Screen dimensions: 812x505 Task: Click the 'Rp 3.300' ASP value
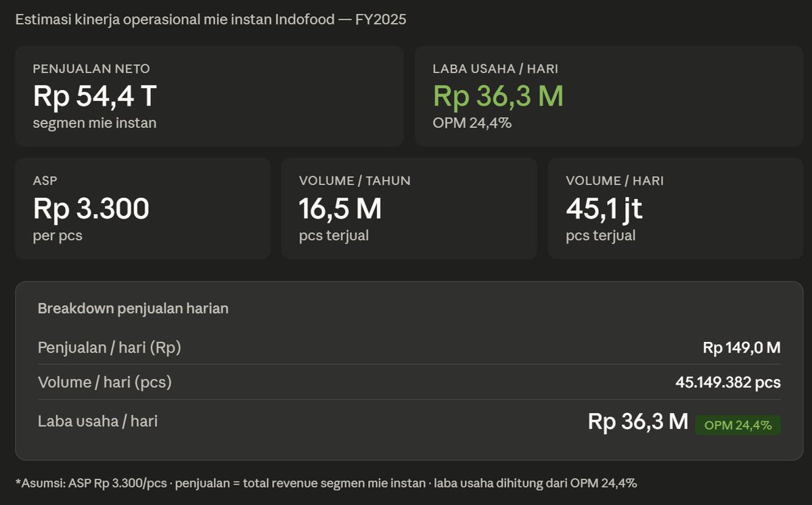(x=91, y=208)
